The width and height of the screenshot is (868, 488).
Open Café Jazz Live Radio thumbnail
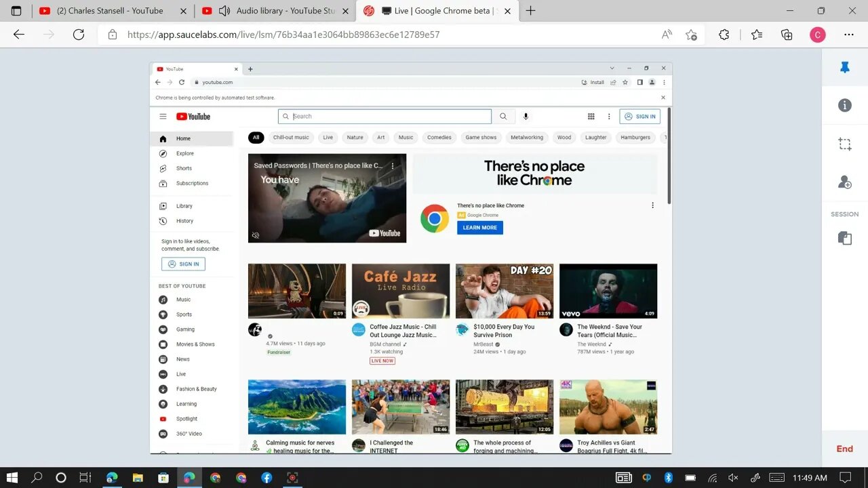coord(401,291)
